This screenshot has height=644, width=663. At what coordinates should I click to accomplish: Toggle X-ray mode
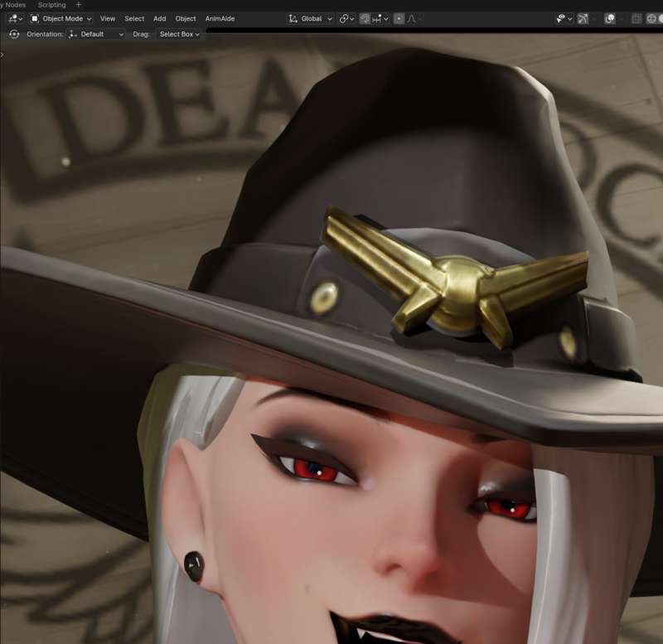tap(636, 18)
